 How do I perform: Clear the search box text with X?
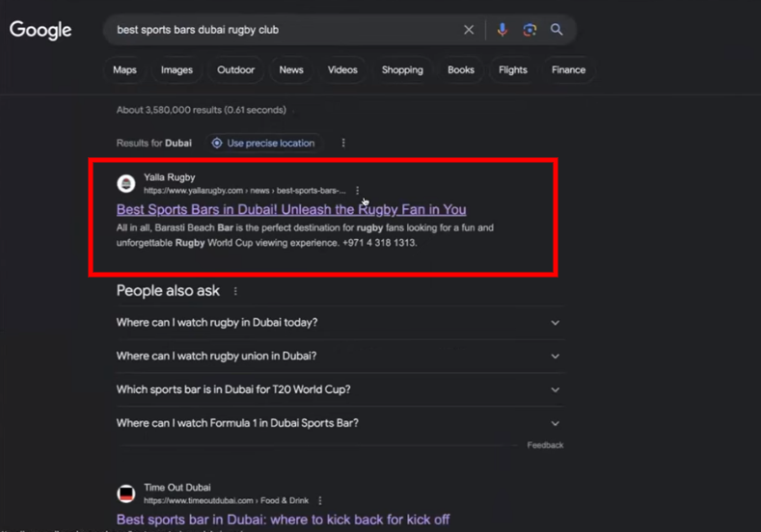point(469,30)
